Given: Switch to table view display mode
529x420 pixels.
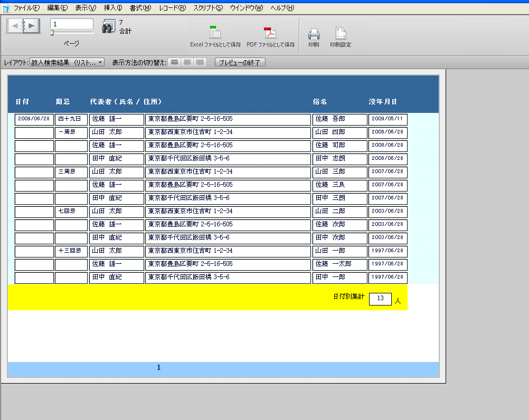Looking at the screenshot, I should pos(200,62).
